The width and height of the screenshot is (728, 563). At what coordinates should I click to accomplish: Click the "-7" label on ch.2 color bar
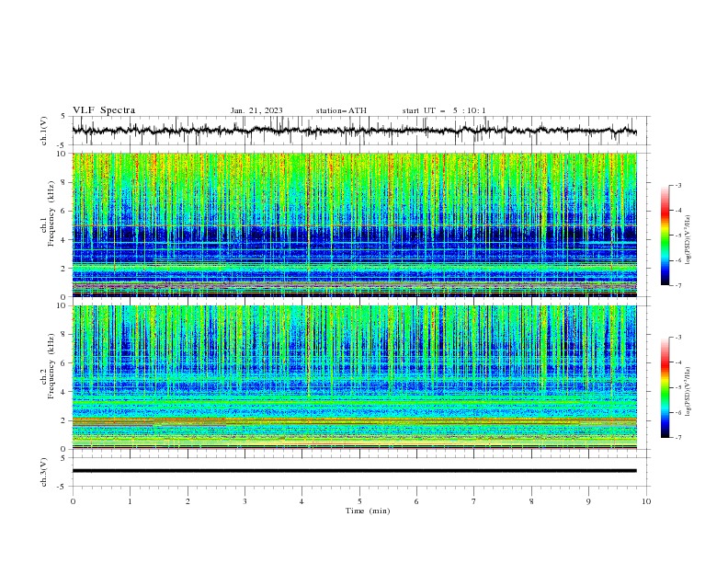pos(678,437)
